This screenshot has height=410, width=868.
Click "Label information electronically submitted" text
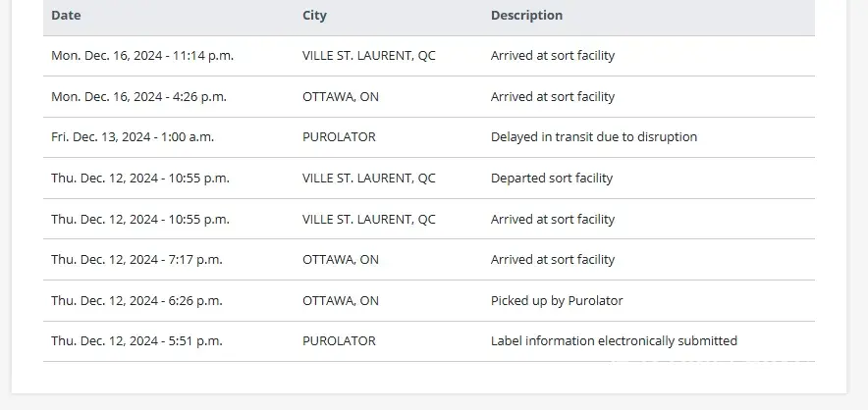[x=614, y=341]
